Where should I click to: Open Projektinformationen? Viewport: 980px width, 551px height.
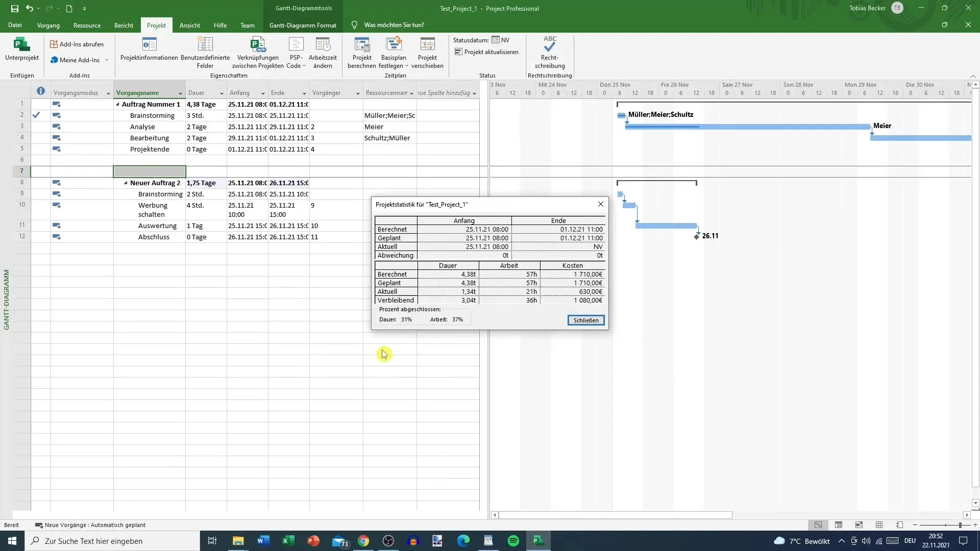click(x=149, y=49)
